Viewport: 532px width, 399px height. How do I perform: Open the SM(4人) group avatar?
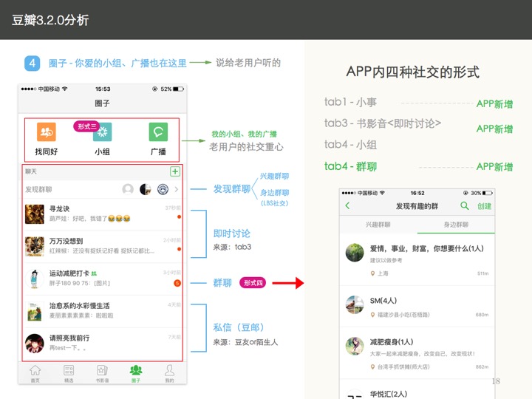click(x=355, y=304)
